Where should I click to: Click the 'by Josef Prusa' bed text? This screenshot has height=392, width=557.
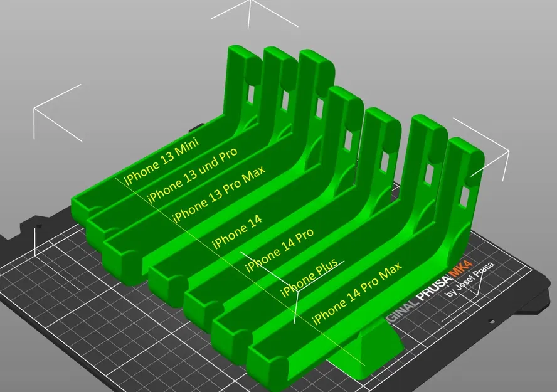point(470,280)
